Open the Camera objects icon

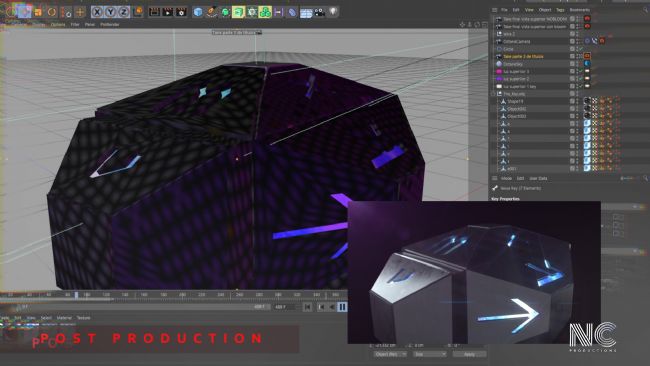click(319, 12)
